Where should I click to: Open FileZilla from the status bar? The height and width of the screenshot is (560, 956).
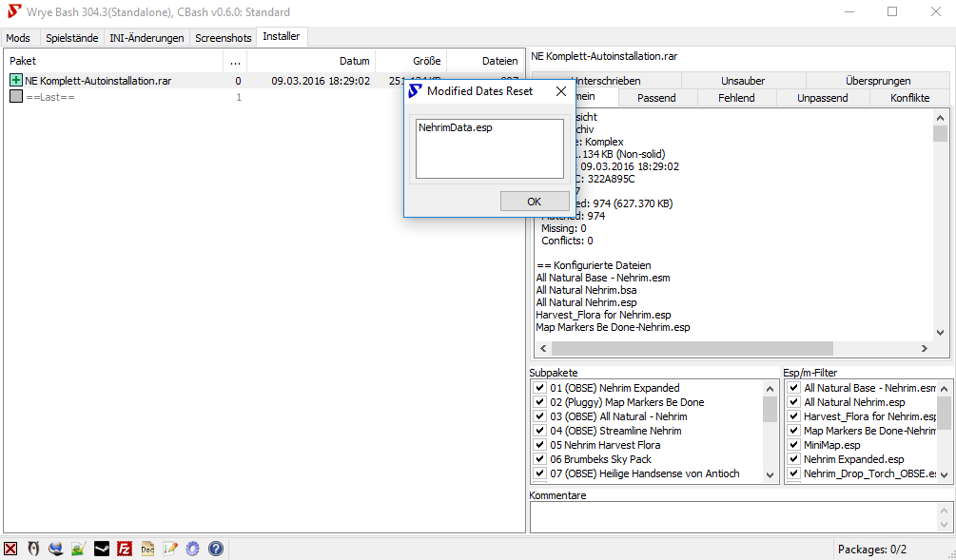[125, 549]
